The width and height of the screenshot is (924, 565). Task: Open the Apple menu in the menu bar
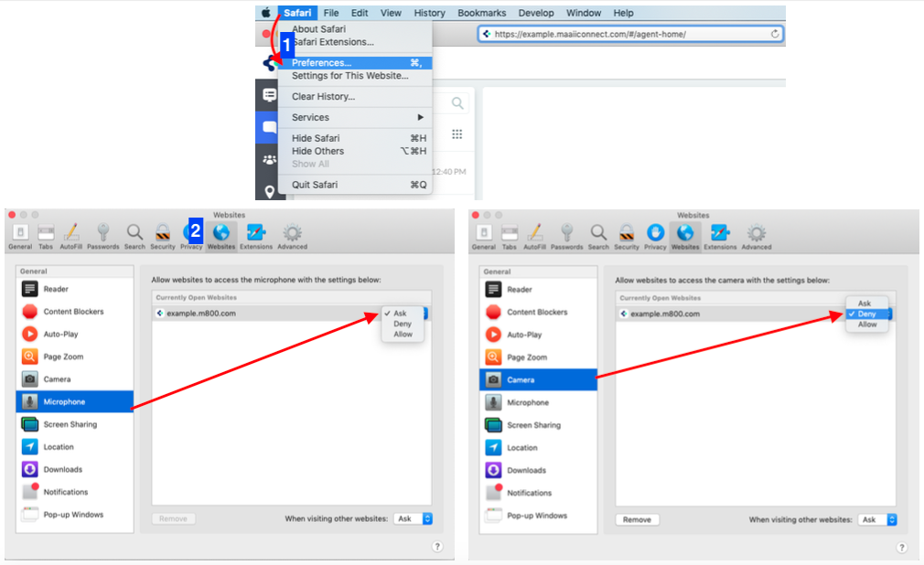click(x=266, y=13)
